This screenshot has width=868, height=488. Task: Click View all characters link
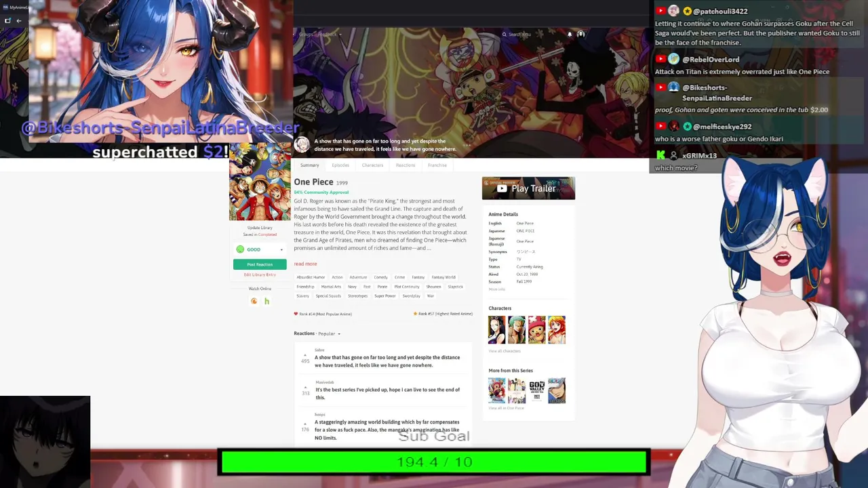tap(505, 351)
